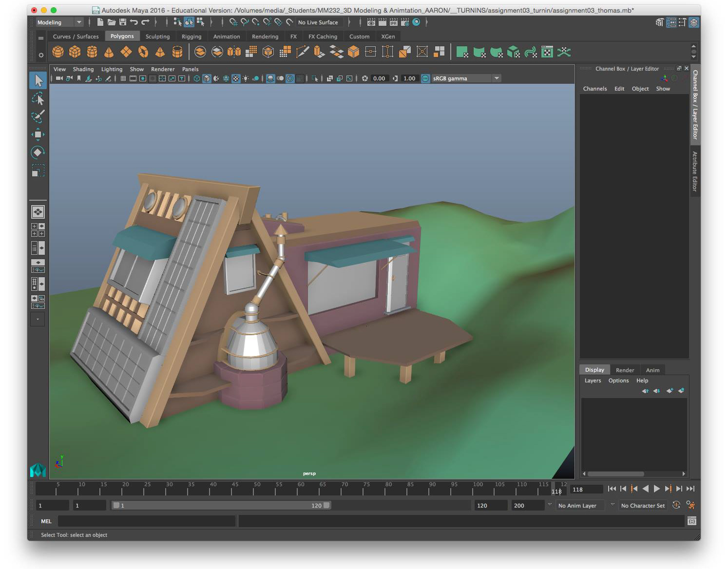Toggle use all lights in viewport

coord(246,78)
